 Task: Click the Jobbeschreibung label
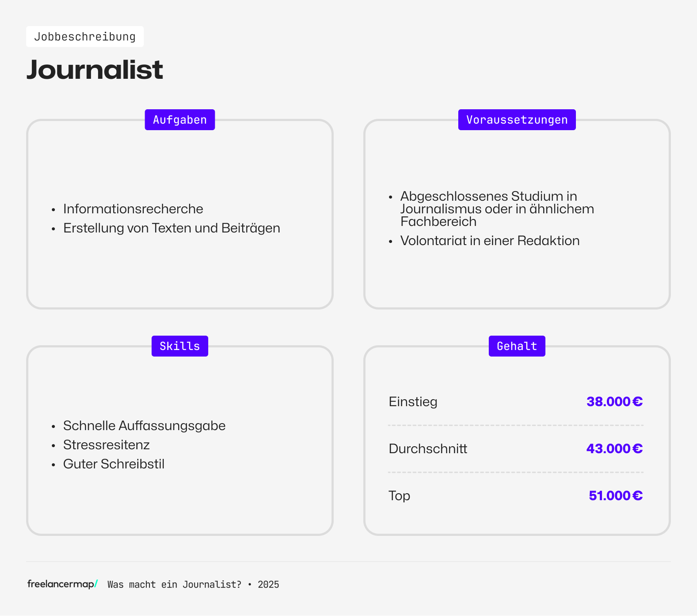coord(85,37)
